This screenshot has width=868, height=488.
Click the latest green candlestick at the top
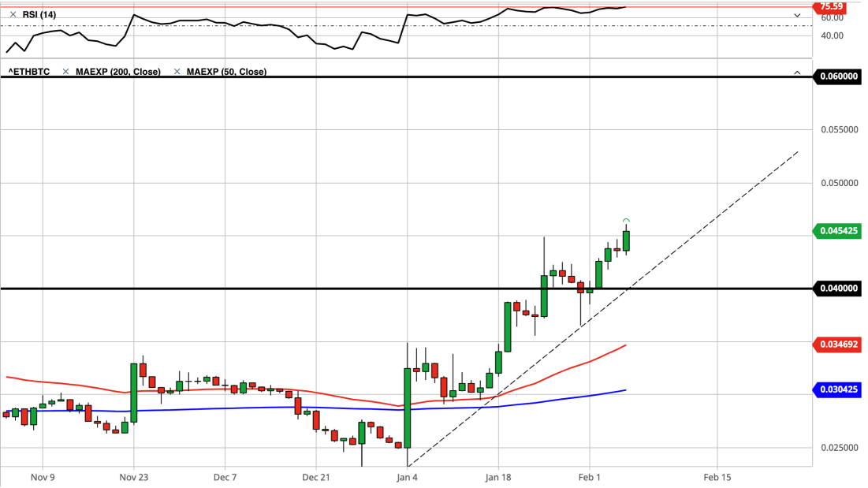[626, 240]
